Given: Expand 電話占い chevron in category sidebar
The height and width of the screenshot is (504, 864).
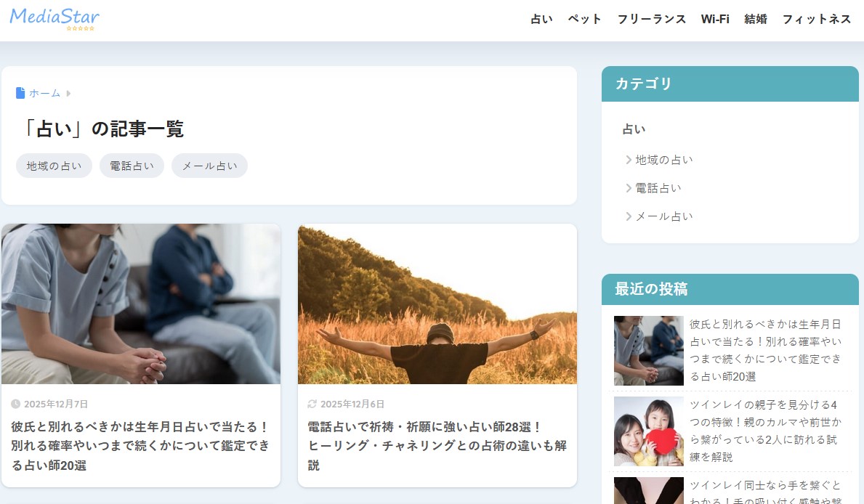Looking at the screenshot, I should pos(629,188).
